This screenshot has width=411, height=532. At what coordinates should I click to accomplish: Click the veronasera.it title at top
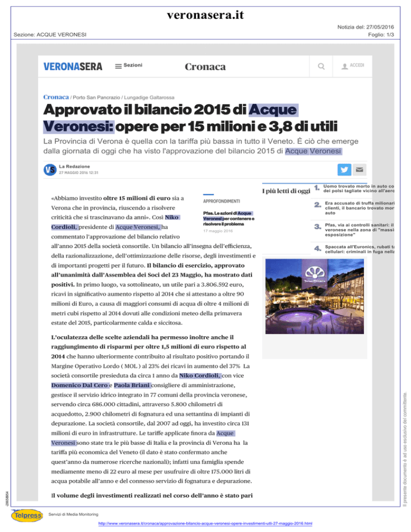pos(205,15)
